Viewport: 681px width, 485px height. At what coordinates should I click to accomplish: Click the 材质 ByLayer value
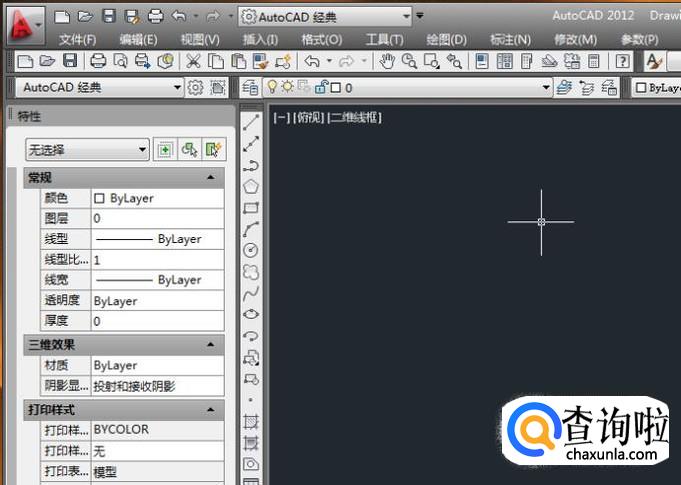[158, 366]
